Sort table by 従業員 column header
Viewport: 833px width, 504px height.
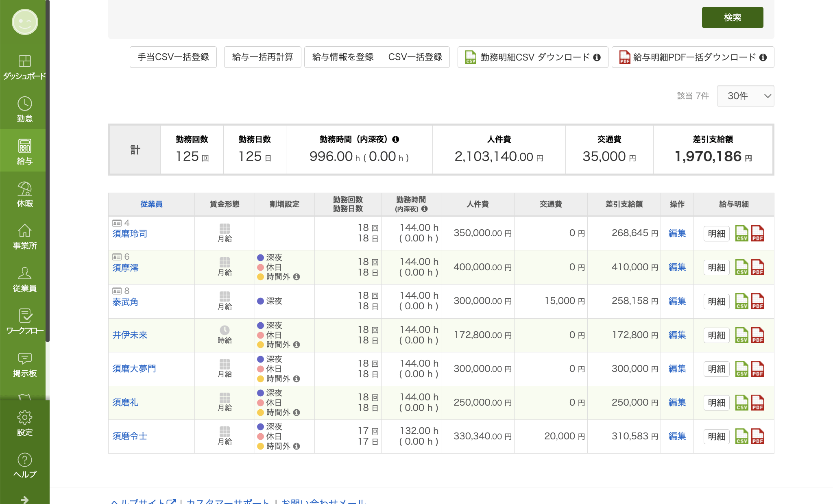coord(151,204)
